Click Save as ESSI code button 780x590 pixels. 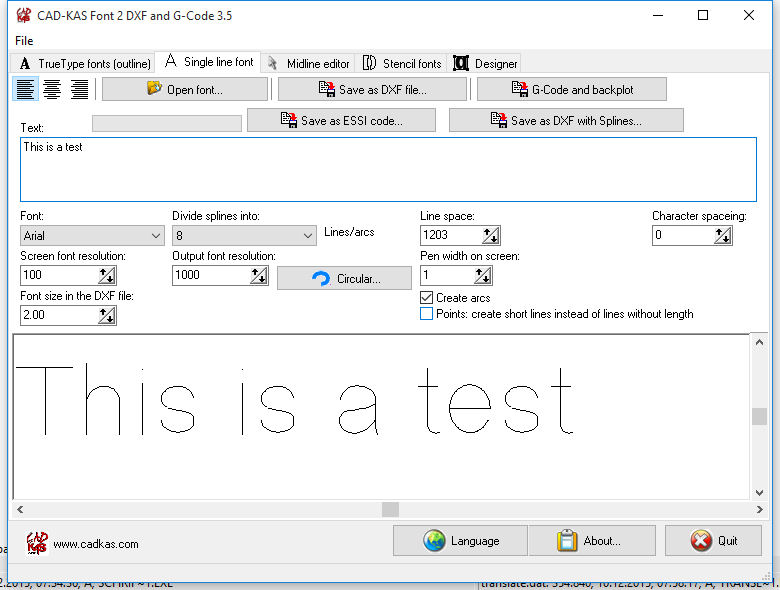tap(341, 120)
